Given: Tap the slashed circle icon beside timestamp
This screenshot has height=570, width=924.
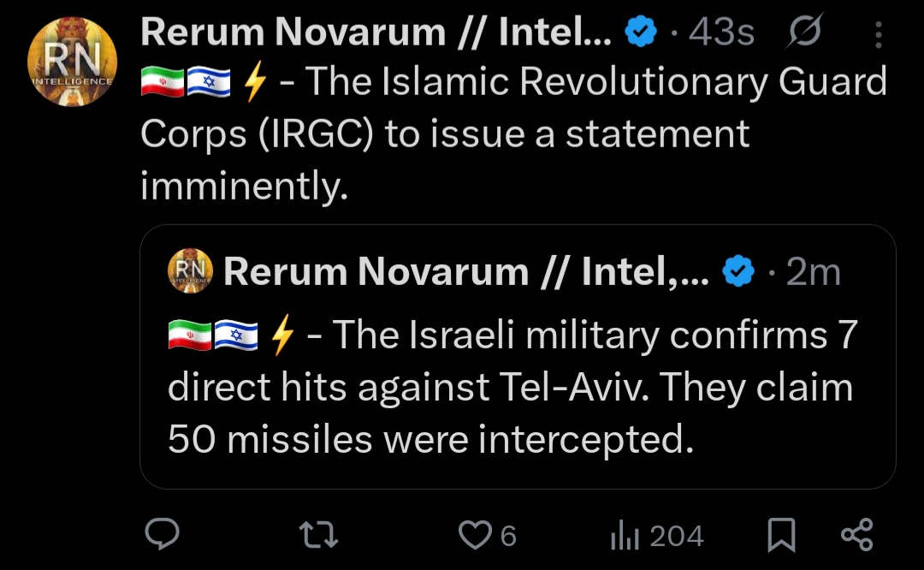Looking at the screenshot, I should pos(803,31).
